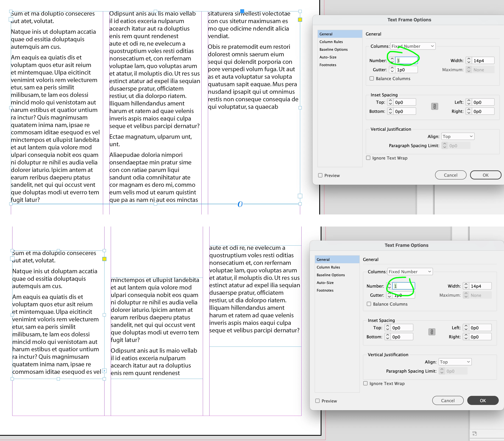Click the yellow square on the three-column text frame

[x=300, y=20]
